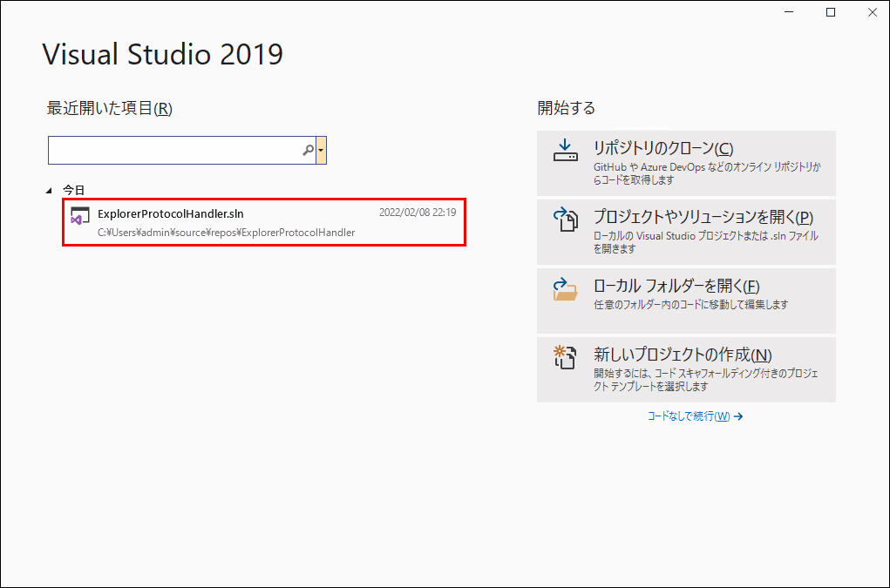890x588 pixels.
Task: Click the ExplorerProtocolHandler.sln solution icon
Action: point(80,217)
